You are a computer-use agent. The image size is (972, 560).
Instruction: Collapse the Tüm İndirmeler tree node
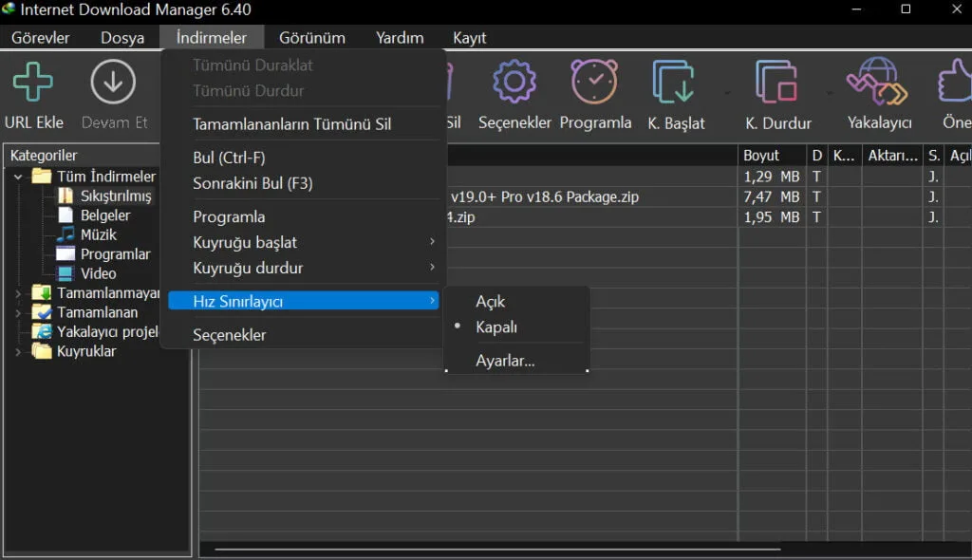(18, 177)
